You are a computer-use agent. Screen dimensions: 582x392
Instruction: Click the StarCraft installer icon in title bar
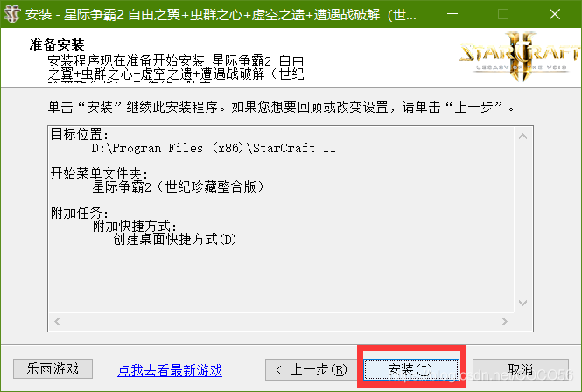[11, 14]
